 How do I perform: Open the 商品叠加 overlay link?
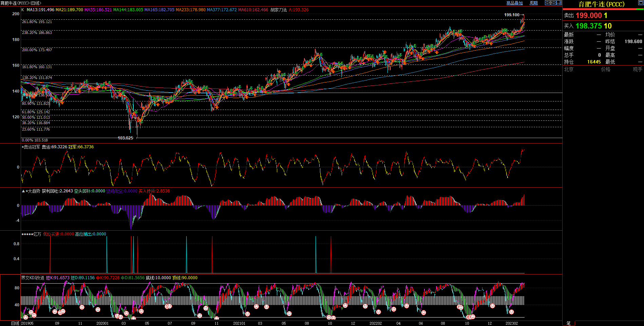coord(514,3)
